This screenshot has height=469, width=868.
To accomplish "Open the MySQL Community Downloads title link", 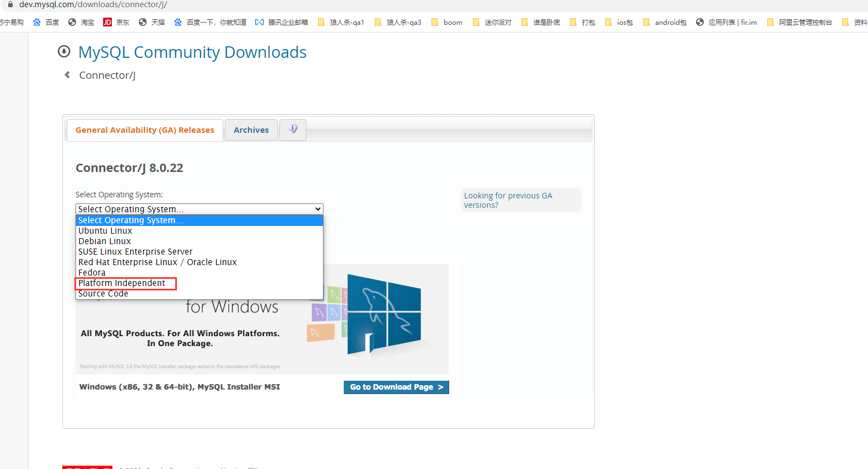I will click(x=192, y=52).
